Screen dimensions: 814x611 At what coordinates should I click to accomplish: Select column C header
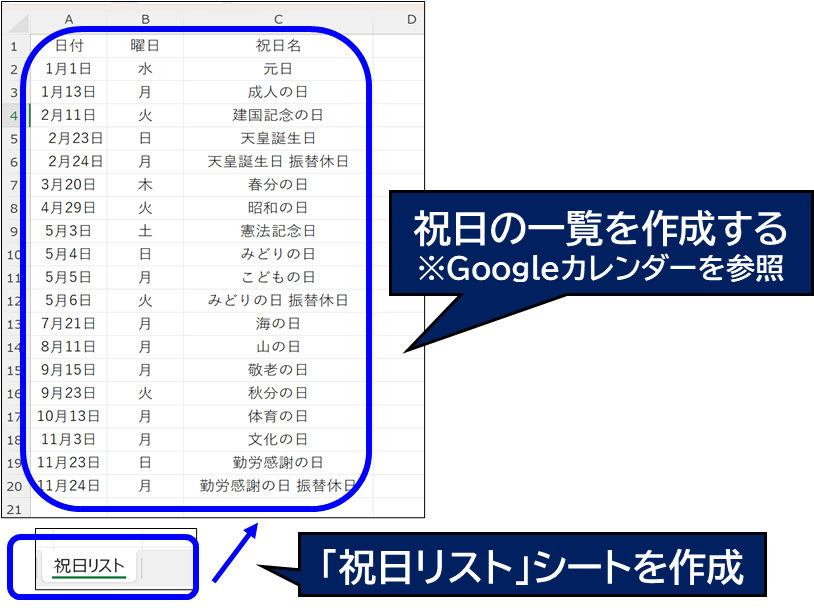(x=278, y=19)
